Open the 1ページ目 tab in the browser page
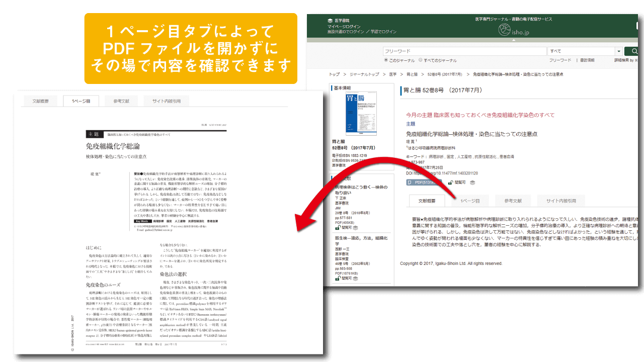Image resolution: width=644 pixels, height=362 pixels. pos(470,201)
